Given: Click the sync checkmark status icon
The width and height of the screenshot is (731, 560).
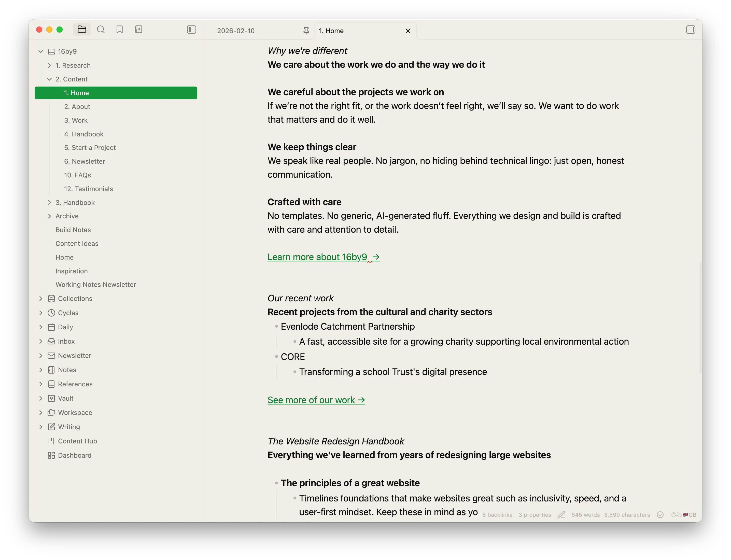Looking at the screenshot, I should click(x=660, y=515).
